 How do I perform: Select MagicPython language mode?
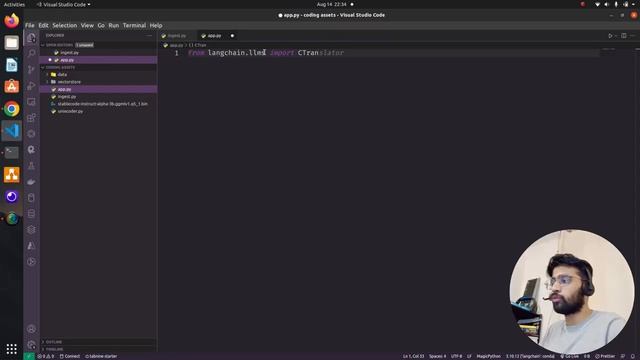pyautogui.click(x=488, y=356)
